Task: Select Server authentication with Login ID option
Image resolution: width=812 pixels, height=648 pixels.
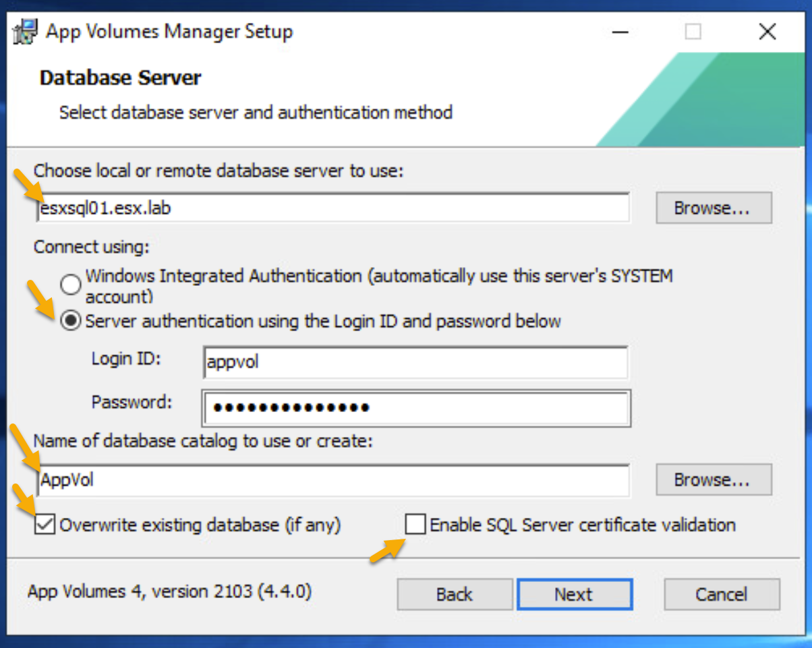Action: point(71,321)
